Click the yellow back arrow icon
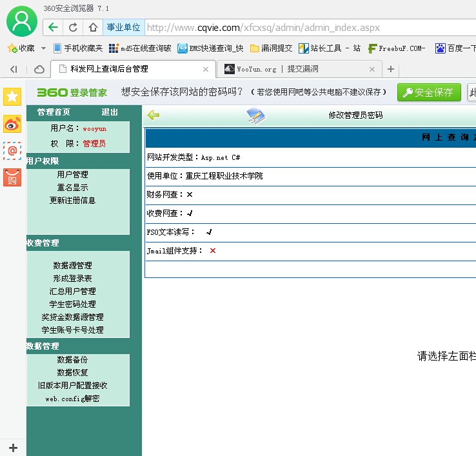 tap(154, 115)
